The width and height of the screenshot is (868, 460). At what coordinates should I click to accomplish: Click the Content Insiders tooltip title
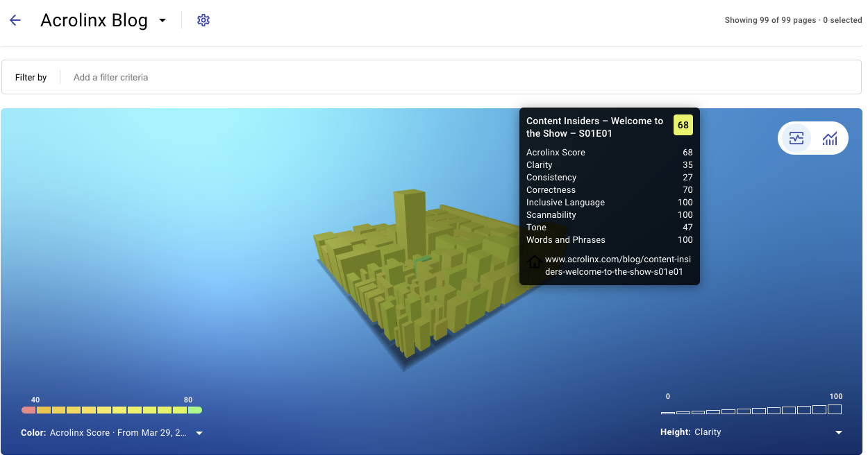pyautogui.click(x=595, y=127)
